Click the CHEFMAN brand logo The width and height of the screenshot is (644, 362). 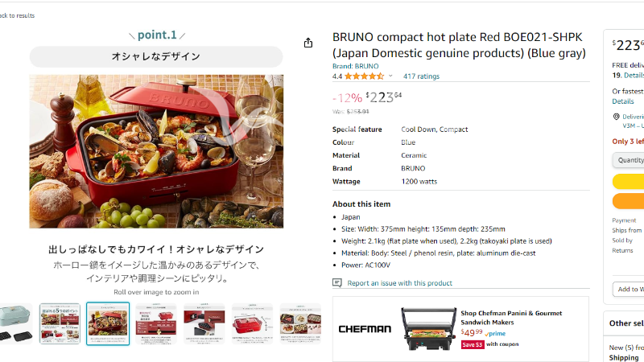pos(365,329)
